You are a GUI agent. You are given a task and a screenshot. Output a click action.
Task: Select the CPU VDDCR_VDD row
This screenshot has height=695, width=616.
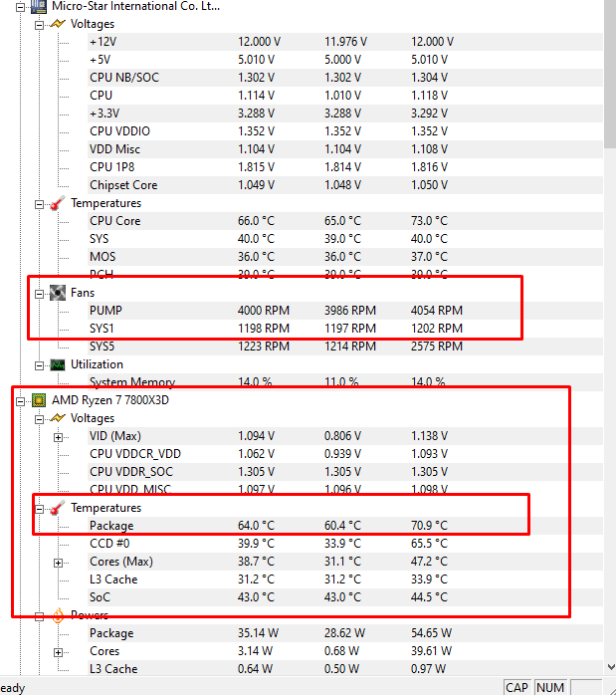coord(345,454)
